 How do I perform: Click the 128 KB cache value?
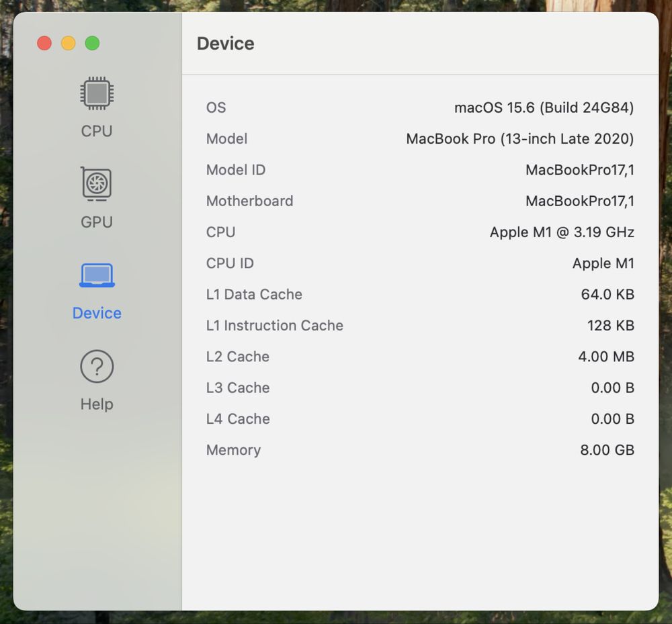(611, 326)
